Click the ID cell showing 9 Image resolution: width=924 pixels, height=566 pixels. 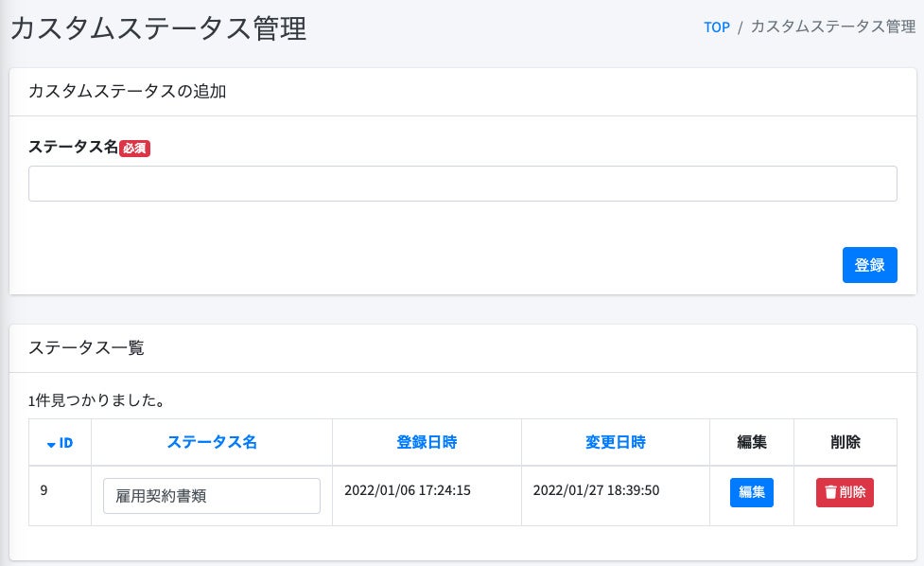pyautogui.click(x=44, y=490)
